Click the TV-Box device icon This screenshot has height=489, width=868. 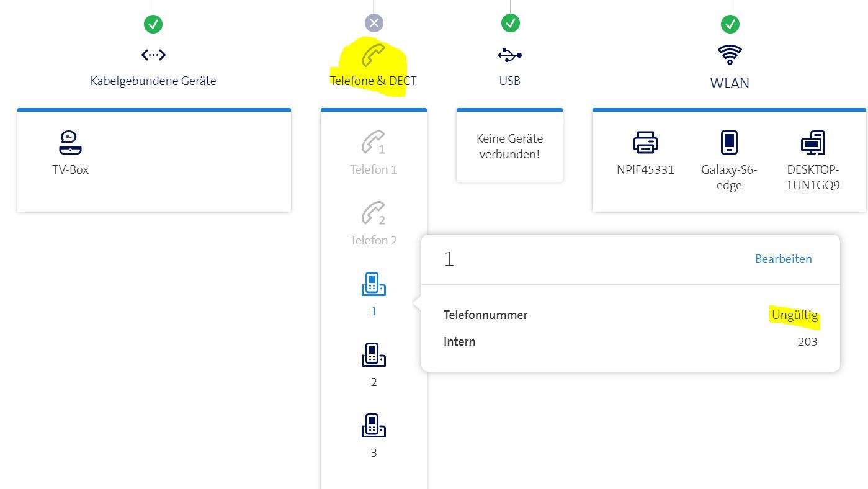tap(70, 143)
